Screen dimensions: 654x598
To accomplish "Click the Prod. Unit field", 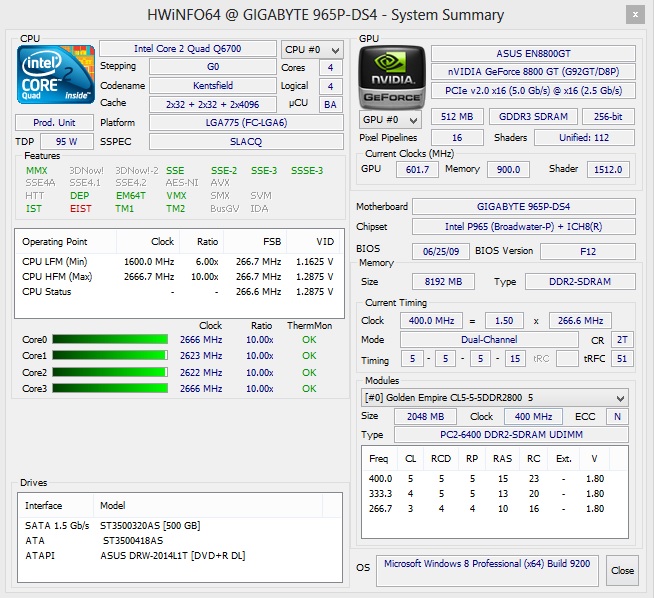I will point(54,123).
